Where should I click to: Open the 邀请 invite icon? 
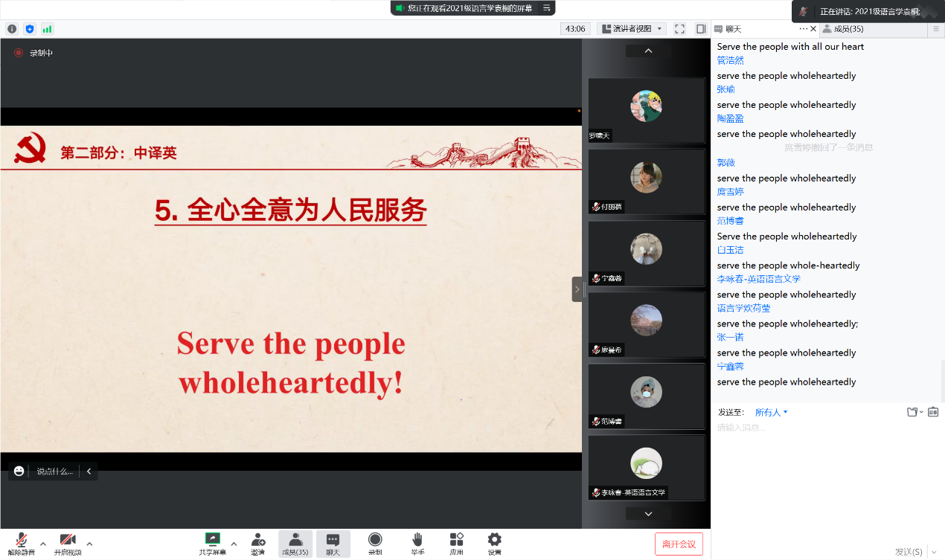pyautogui.click(x=257, y=539)
